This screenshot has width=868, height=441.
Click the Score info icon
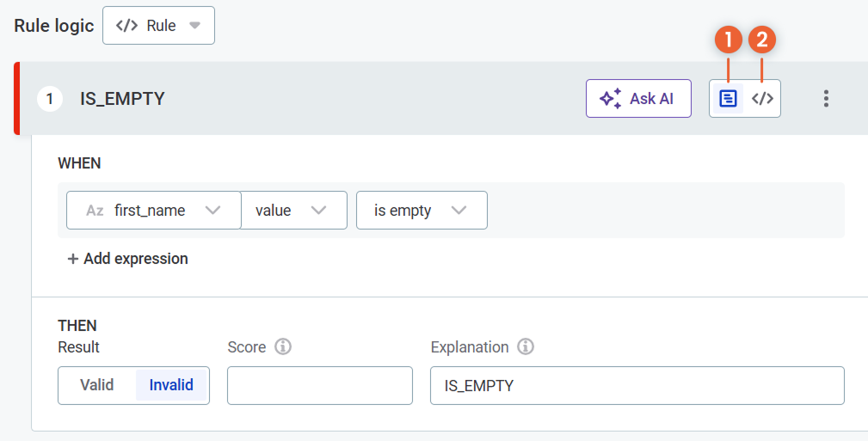click(x=283, y=347)
